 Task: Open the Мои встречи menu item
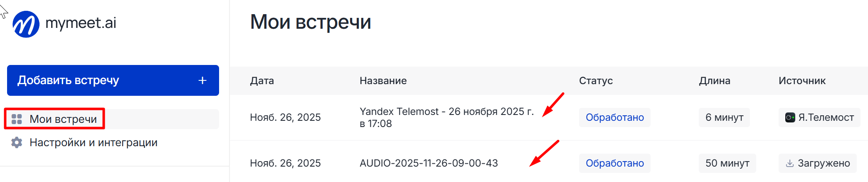[x=63, y=119]
